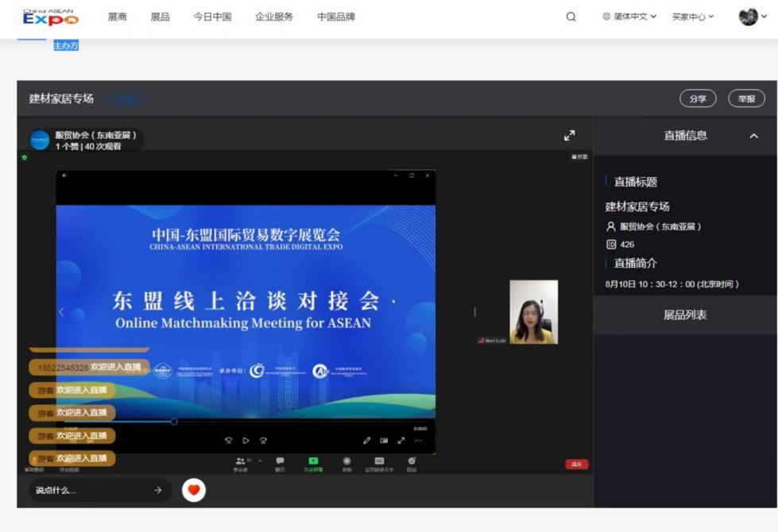This screenshot has height=532, width=778.
Task: Send comment with the arrow icon
Action: coord(157,491)
